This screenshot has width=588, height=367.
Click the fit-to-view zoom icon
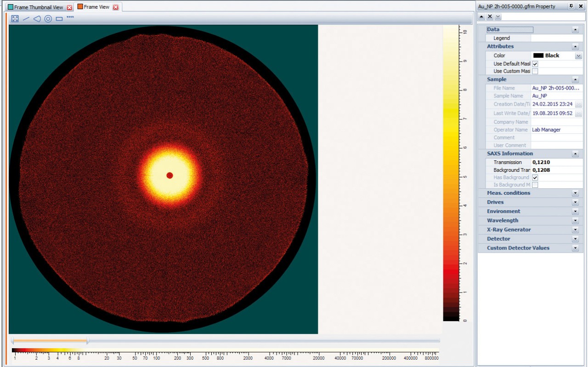click(15, 19)
